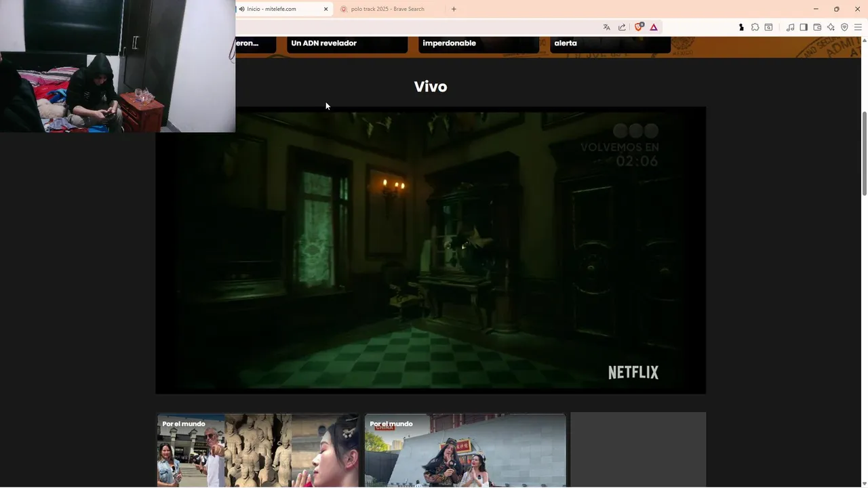Restore down the browser window
Viewport: 868px width, 488px height.
click(x=837, y=9)
